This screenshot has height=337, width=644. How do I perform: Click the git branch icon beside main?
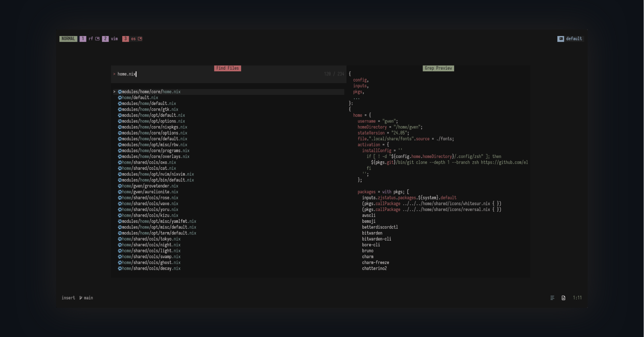(81, 298)
